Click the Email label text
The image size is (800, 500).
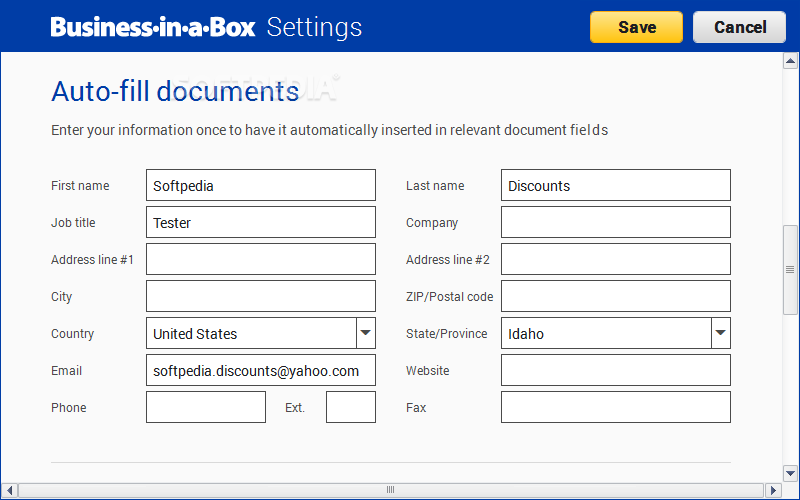[66, 370]
